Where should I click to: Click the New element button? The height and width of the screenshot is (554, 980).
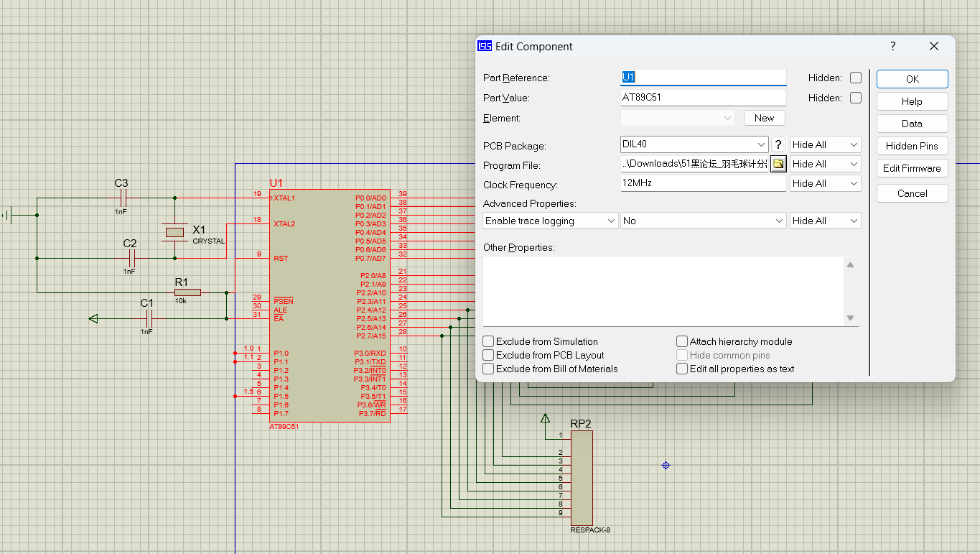(764, 118)
